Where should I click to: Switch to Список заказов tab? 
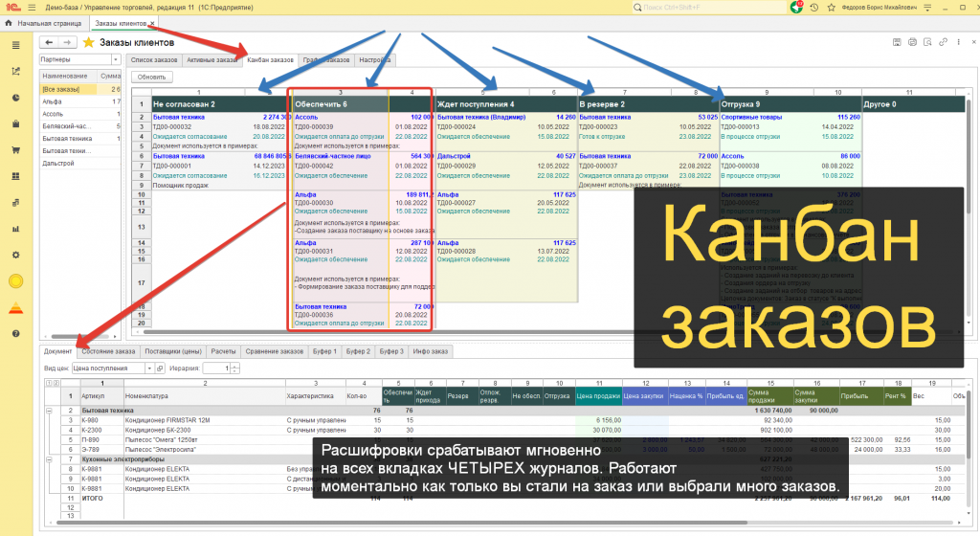coord(154,60)
